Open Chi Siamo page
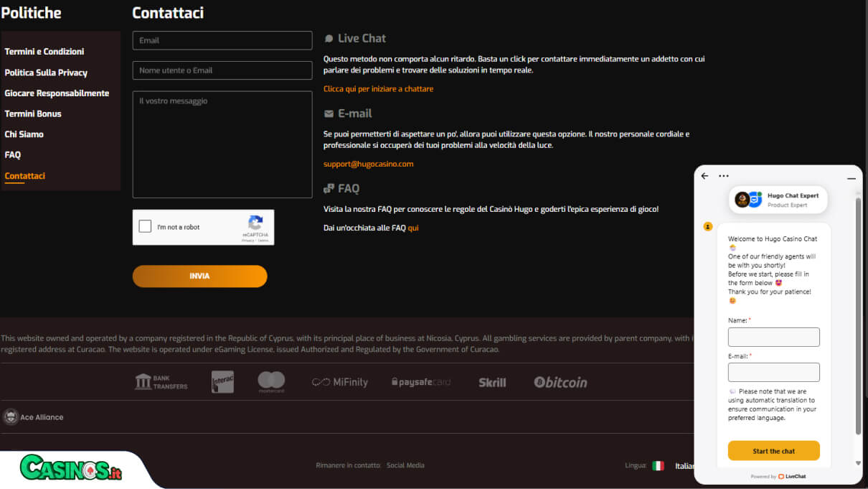This screenshot has height=489, width=868. pos(24,134)
